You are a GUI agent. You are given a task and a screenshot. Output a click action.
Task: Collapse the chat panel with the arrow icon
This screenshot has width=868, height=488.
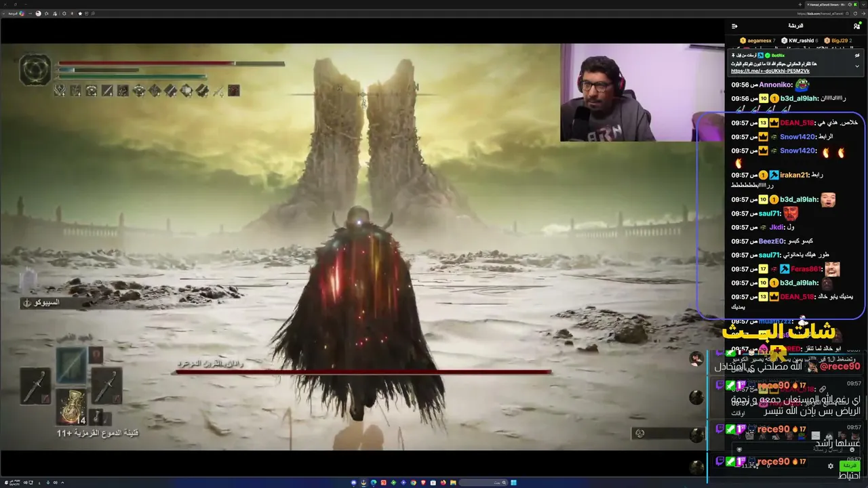pyautogui.click(x=734, y=26)
